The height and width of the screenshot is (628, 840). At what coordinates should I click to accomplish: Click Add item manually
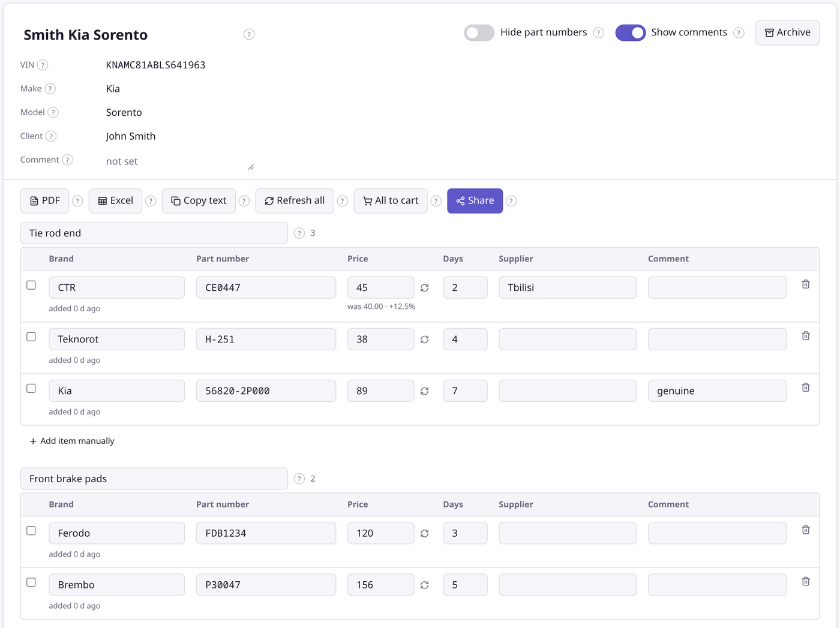[x=72, y=441]
